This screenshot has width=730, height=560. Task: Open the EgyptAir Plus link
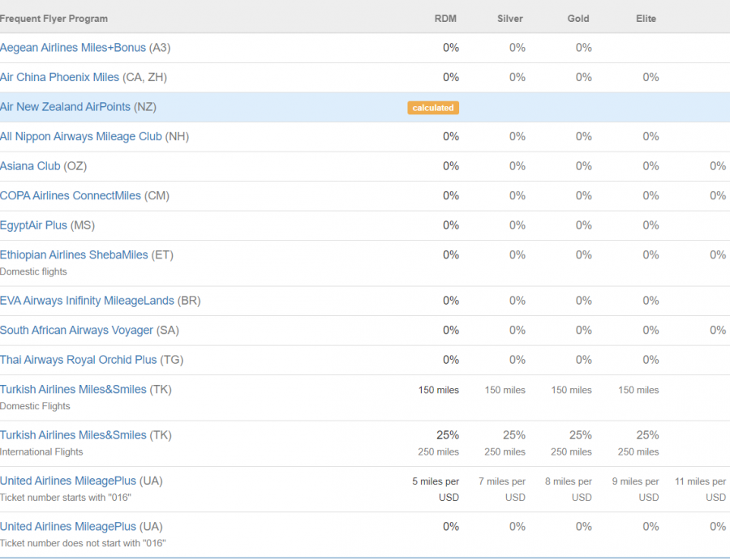(x=34, y=225)
